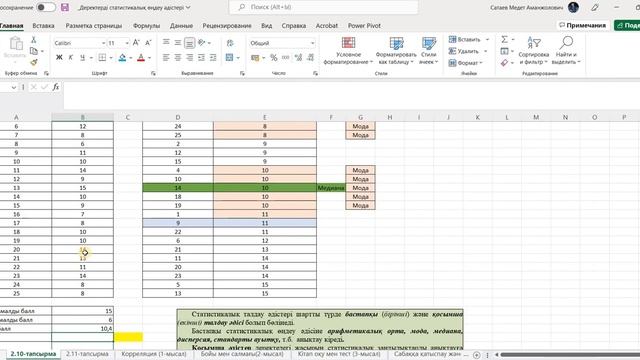Open the Number format dropdown
Viewport: 640px width, 360px height.
313,43
